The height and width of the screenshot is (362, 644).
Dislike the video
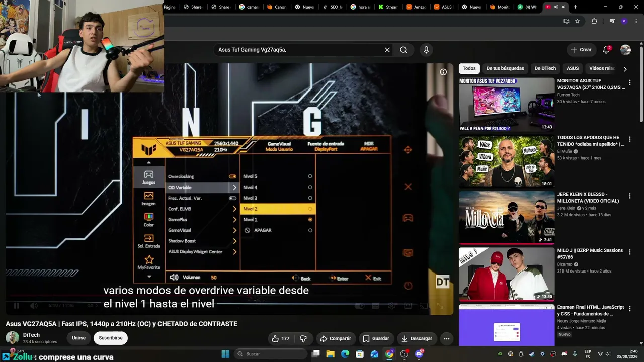tap(303, 339)
